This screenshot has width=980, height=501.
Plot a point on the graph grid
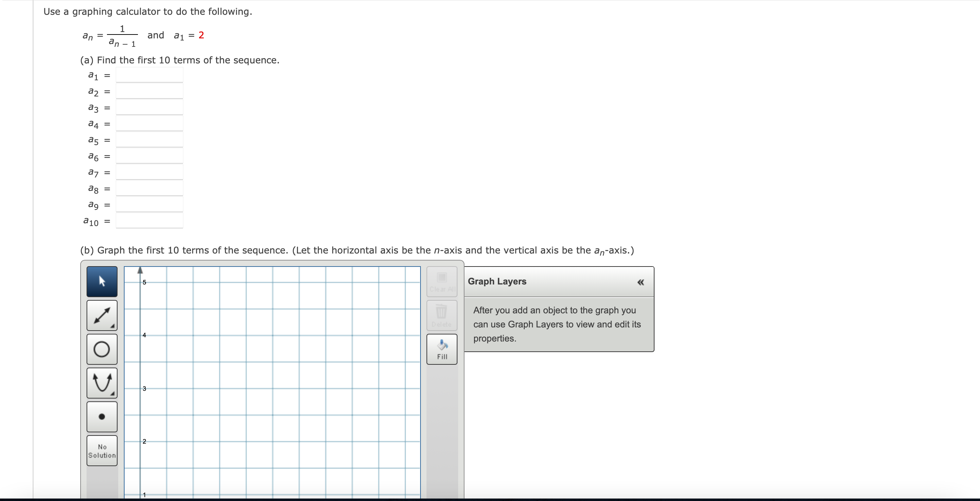pos(272,381)
